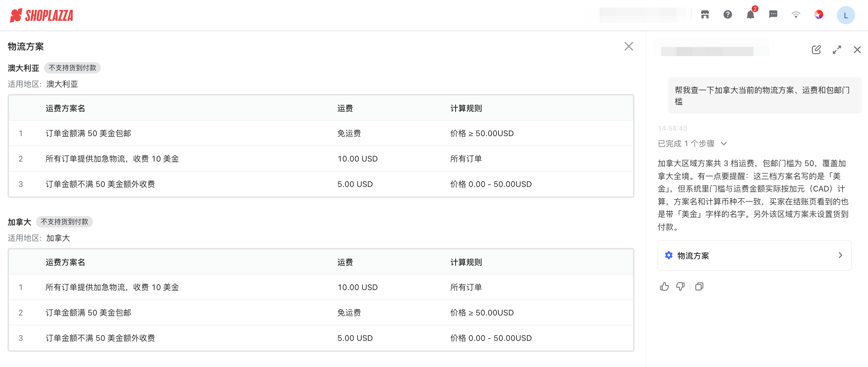Select 澳大利亚 row 订单金额不满 50 美金额外收费
The image size is (868, 367).
(321, 184)
